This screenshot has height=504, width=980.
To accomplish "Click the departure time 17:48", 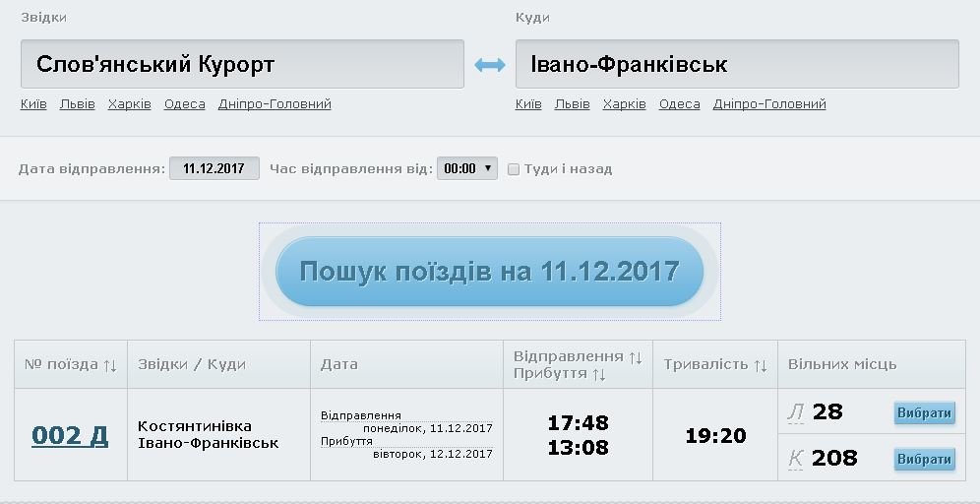I will click(579, 423).
